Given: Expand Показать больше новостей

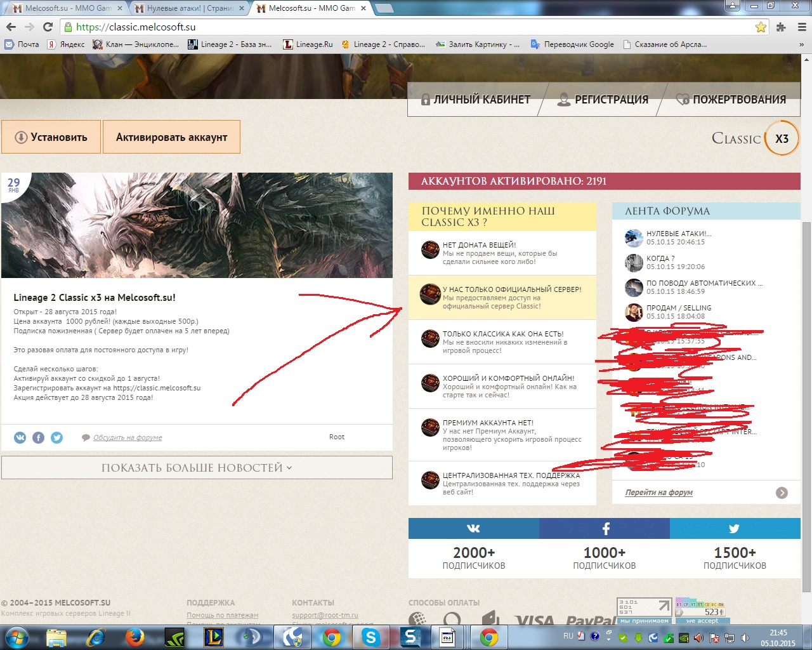Looking at the screenshot, I should [197, 468].
